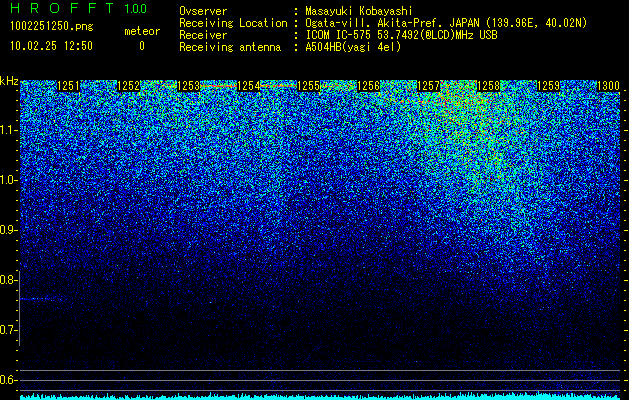Click antenna text A504HB(yagi 4el)
The image size is (629, 400).
(x=353, y=47)
